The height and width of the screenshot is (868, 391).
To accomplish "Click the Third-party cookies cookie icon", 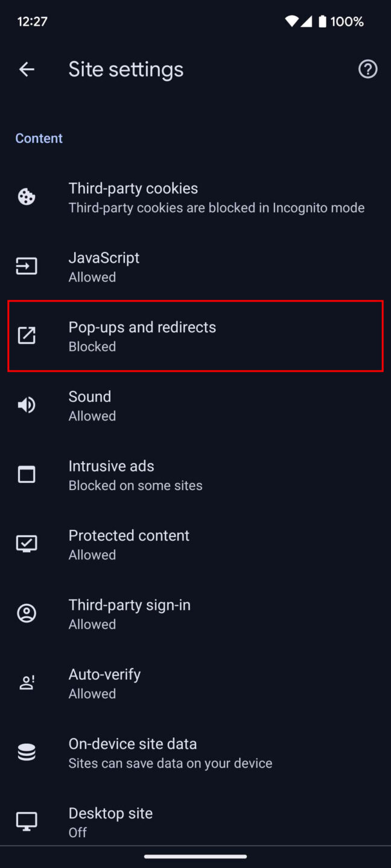I will pyautogui.click(x=27, y=196).
